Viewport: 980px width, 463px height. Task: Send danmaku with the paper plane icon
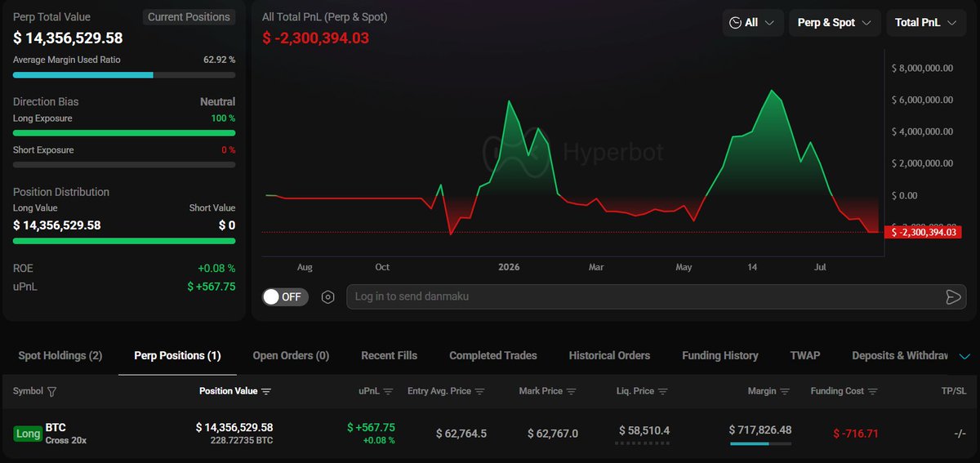tap(953, 297)
